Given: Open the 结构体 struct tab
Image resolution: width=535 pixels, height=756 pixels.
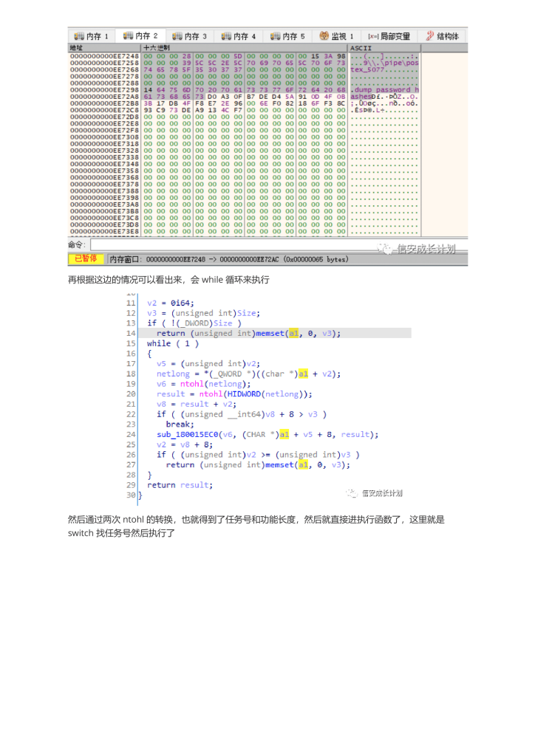Looking at the screenshot, I should (x=443, y=36).
